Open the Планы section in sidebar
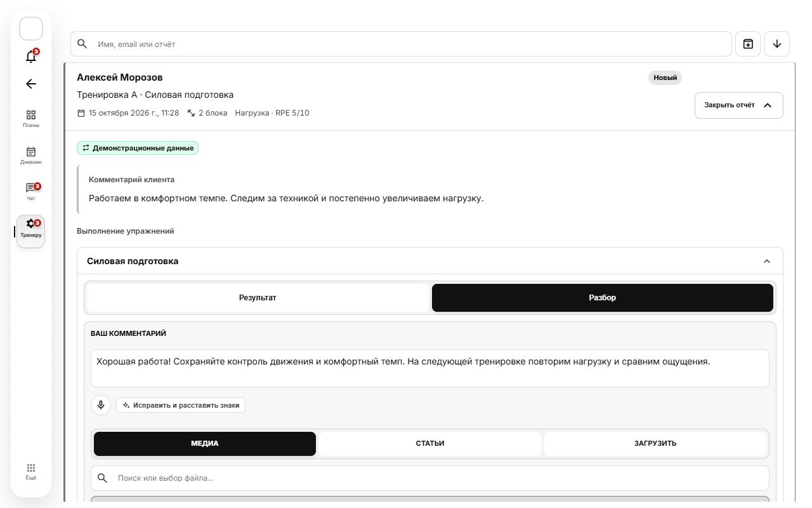Screen dimensions: 812x508 (31, 118)
